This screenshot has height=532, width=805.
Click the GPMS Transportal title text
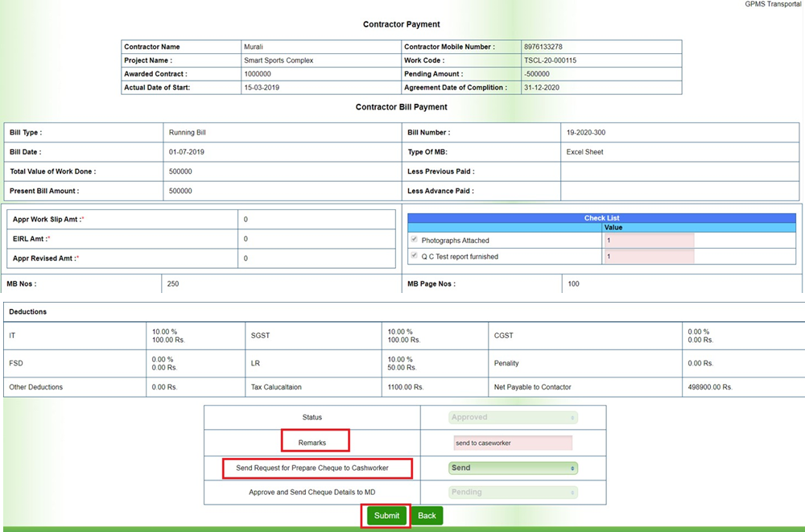pyautogui.click(x=774, y=5)
